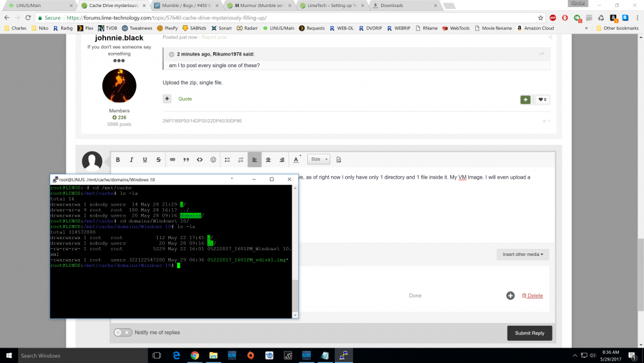Open the Adblock Plus extension
644x363 pixels.
pyautogui.click(x=553, y=17)
